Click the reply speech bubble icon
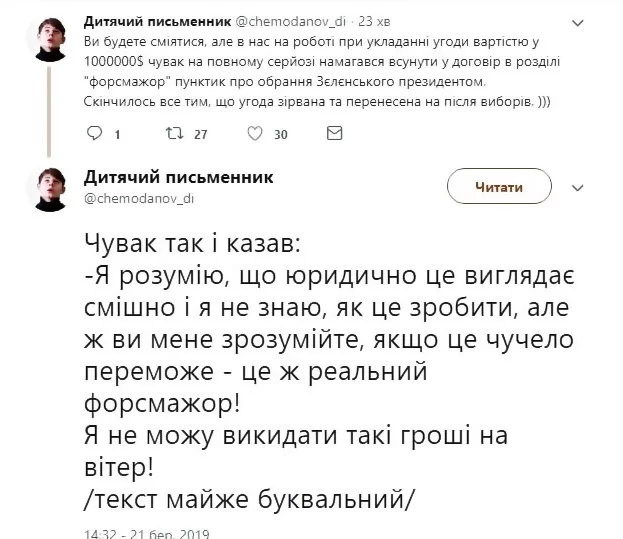 point(94,134)
